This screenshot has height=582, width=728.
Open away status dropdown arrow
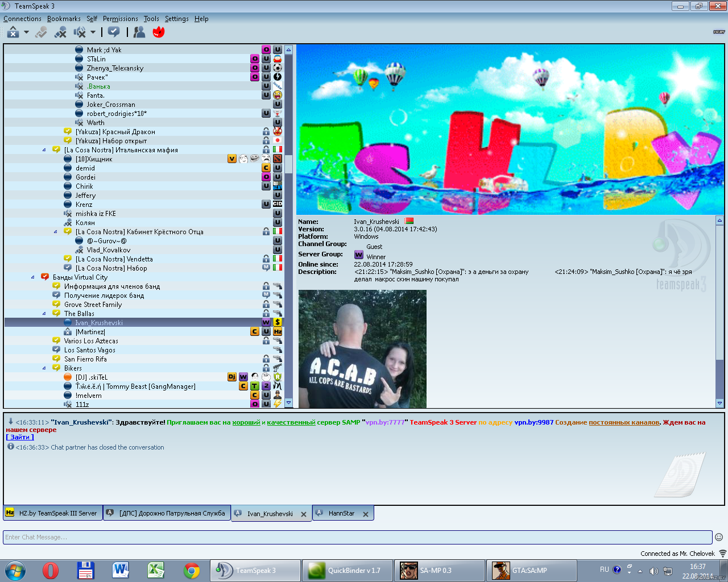(26, 32)
